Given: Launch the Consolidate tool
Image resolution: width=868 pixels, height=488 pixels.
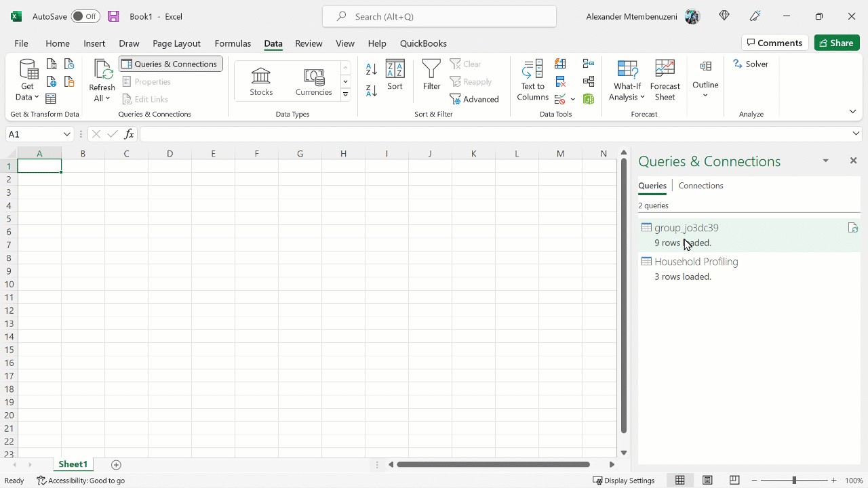Looking at the screenshot, I should [x=589, y=63].
